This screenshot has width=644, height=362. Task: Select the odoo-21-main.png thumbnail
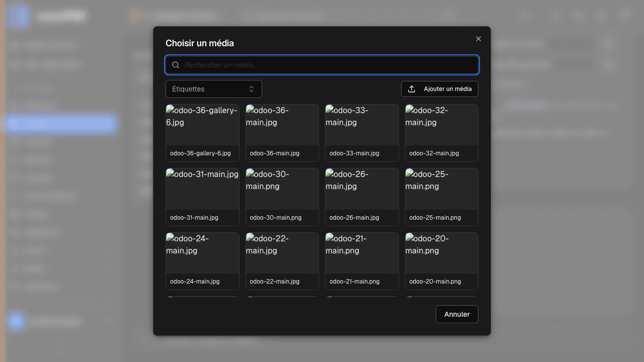click(362, 253)
